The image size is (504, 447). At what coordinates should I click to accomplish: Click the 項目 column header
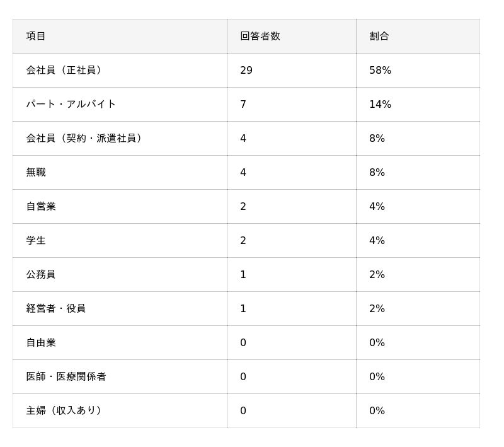36,36
